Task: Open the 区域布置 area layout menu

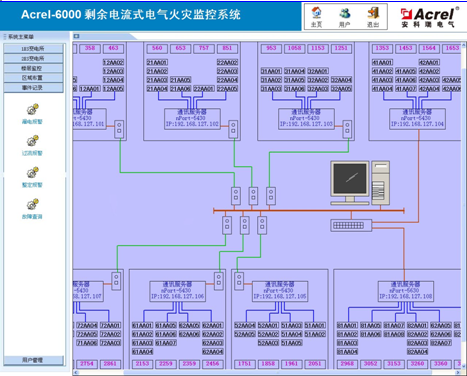Action: pos(33,78)
